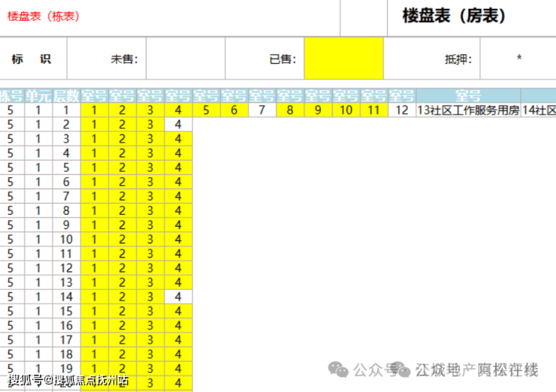Select room 3 cell on floor 14
The width and height of the screenshot is (556, 392).
[x=150, y=297]
